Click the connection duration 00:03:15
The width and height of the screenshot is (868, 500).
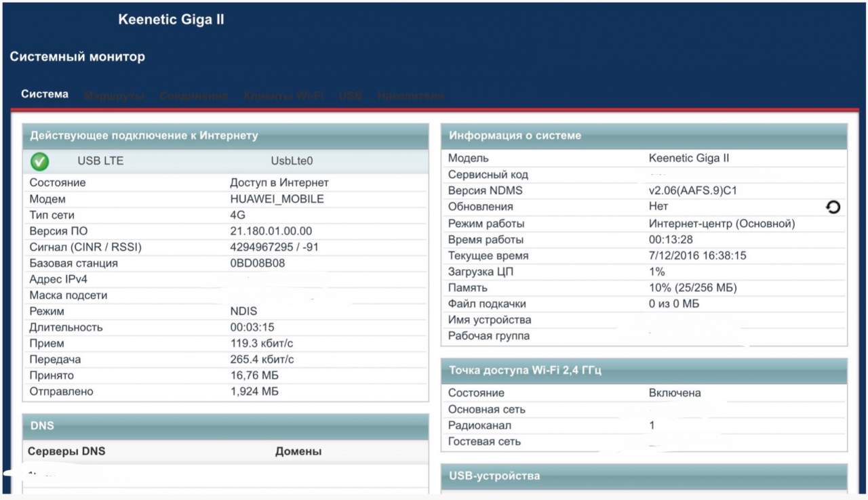click(252, 327)
